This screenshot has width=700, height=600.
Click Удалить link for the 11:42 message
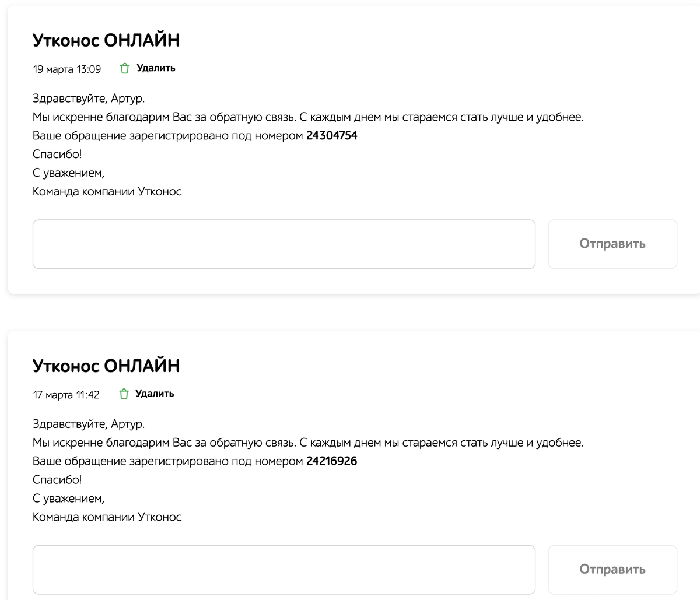click(155, 394)
